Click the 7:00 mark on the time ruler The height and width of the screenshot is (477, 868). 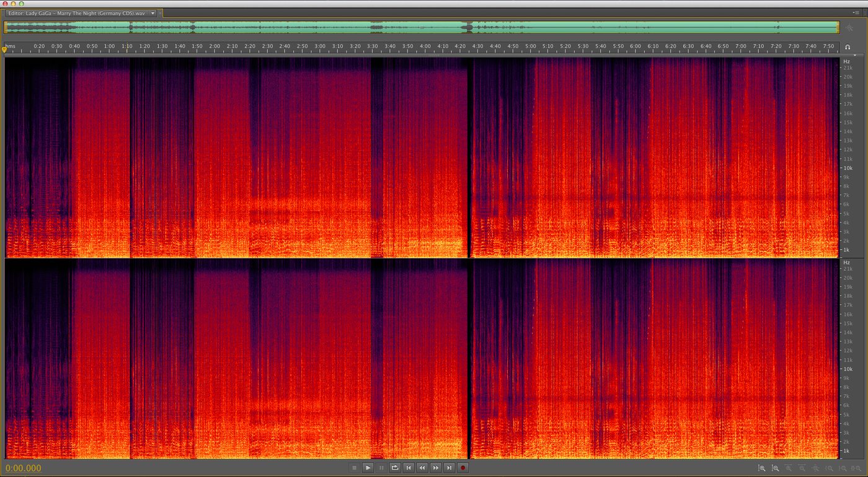[x=741, y=46]
